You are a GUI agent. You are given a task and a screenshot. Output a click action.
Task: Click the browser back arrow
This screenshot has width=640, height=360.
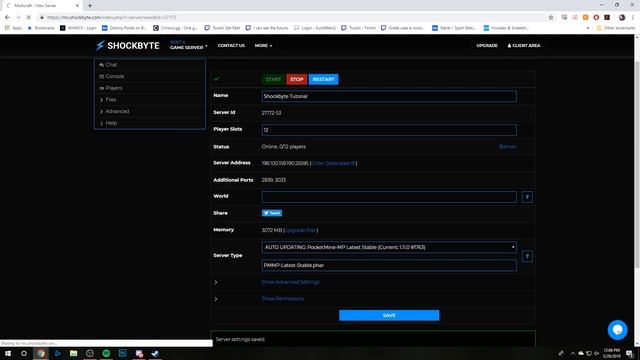(7, 17)
